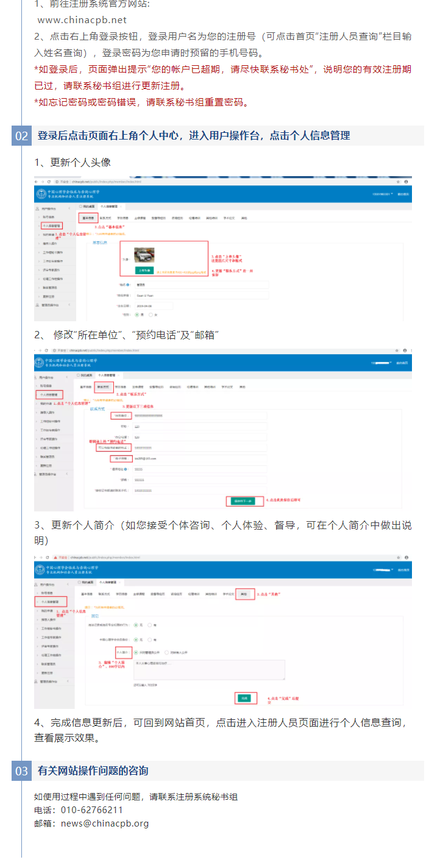440x868 pixels.
Task: Click the 03 section number badge
Action: click(21, 771)
